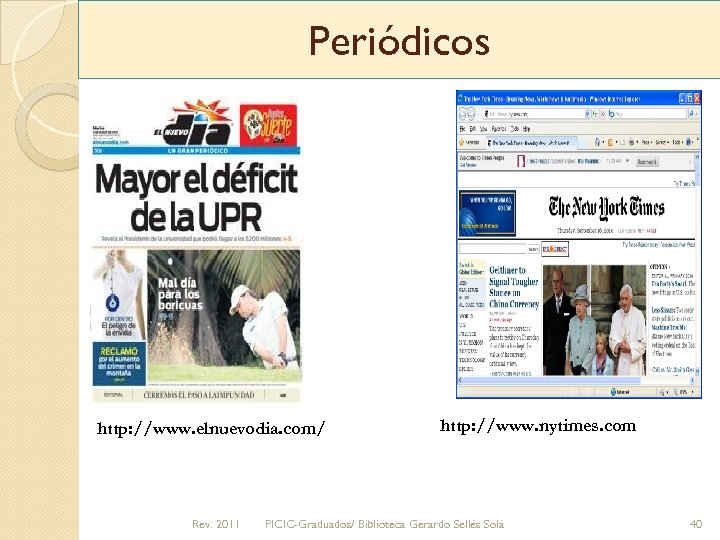The image size is (720, 540).
Task: Click the Mayor el déficit de la UPR headline
Action: [x=197, y=197]
